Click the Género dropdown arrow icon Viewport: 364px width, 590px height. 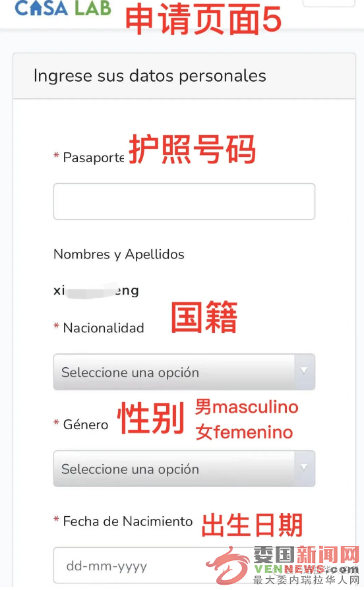coord(304,467)
